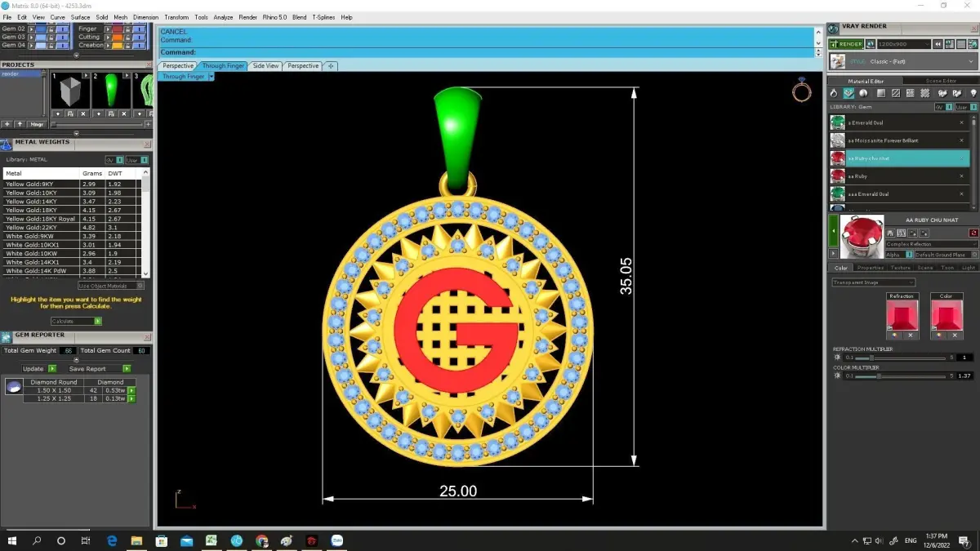The image size is (980, 551).
Task: Open color picker under Refraction swatch
Action: pyautogui.click(x=895, y=335)
